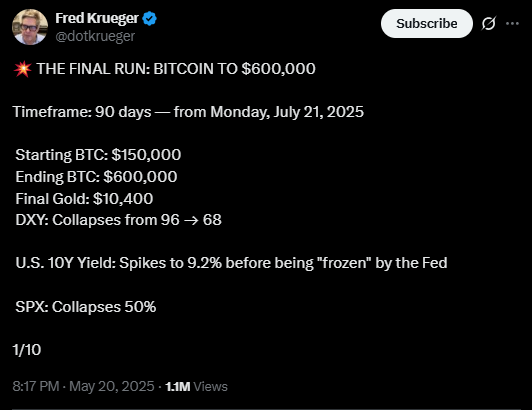Click the THE FINAL RUN headline text

pyautogui.click(x=176, y=69)
